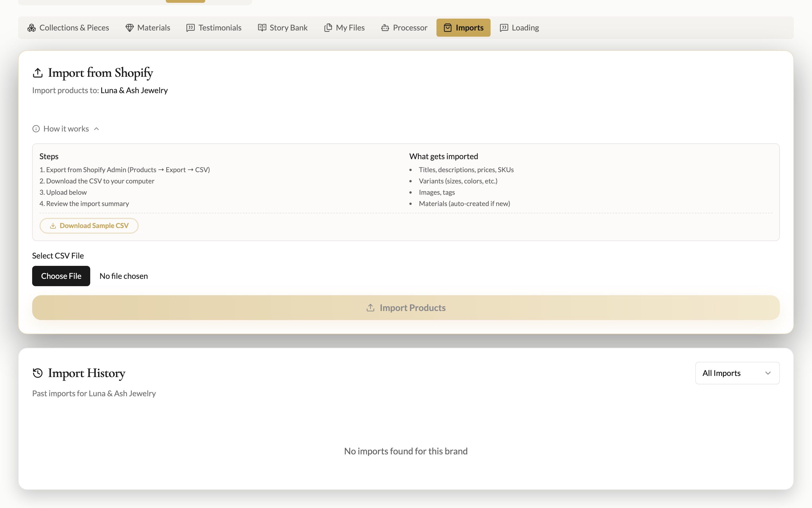This screenshot has width=812, height=508.
Task: Click the Imports shopping bag icon
Action: pyautogui.click(x=448, y=28)
